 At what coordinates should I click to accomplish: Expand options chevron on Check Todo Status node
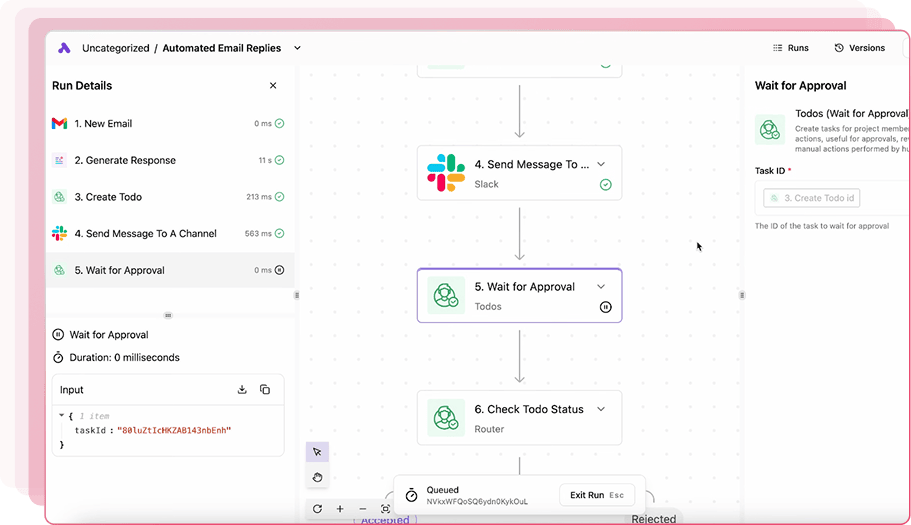(601, 409)
